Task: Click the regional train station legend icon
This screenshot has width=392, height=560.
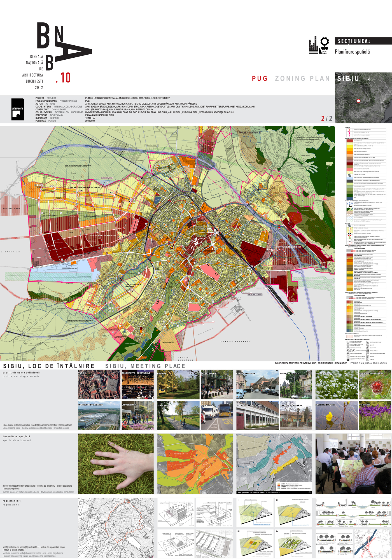Action: coord(348,360)
